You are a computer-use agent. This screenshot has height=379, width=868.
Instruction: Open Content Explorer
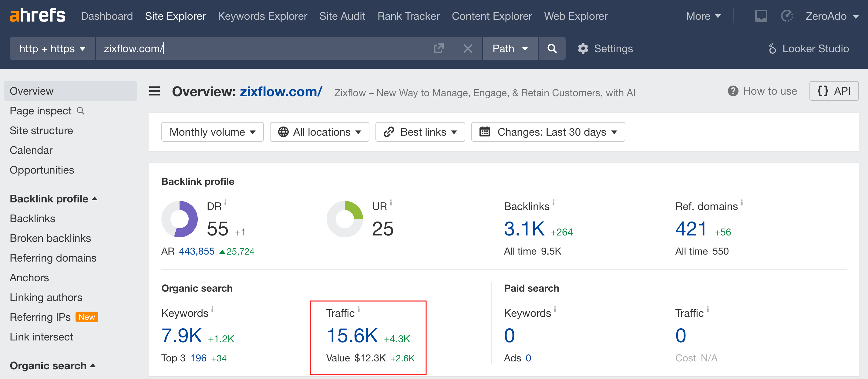pyautogui.click(x=492, y=16)
